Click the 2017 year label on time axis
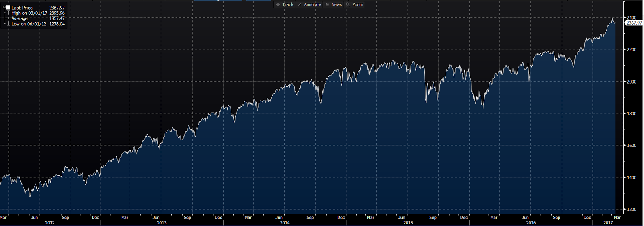644x226 pixels. tap(608, 223)
